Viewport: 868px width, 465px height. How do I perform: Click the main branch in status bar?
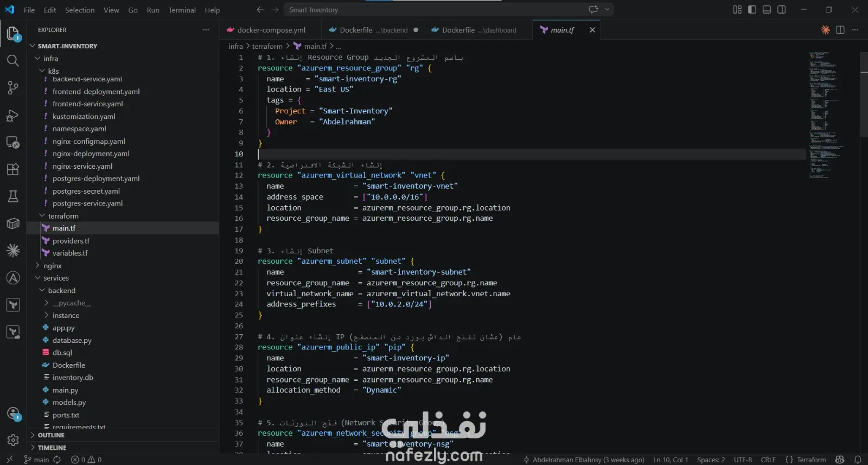point(36,460)
